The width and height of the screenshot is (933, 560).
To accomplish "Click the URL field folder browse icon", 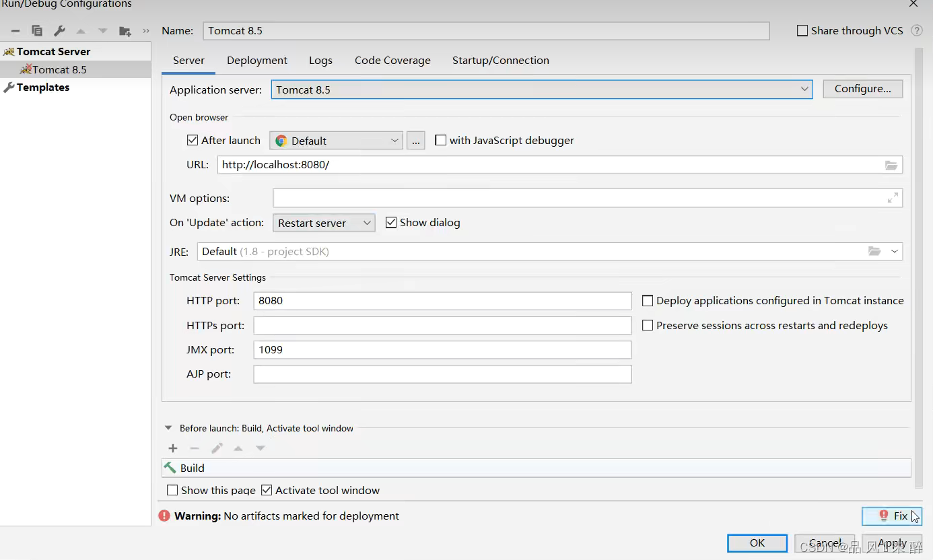I will 891,165.
